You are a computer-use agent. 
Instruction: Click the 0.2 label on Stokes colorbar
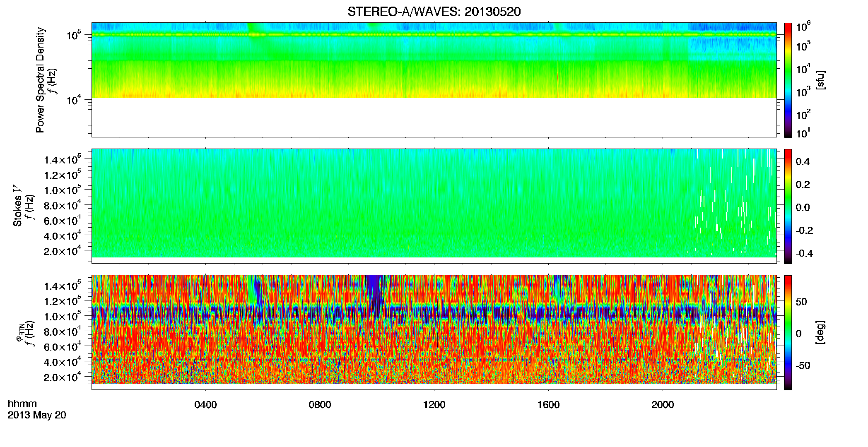(803, 185)
